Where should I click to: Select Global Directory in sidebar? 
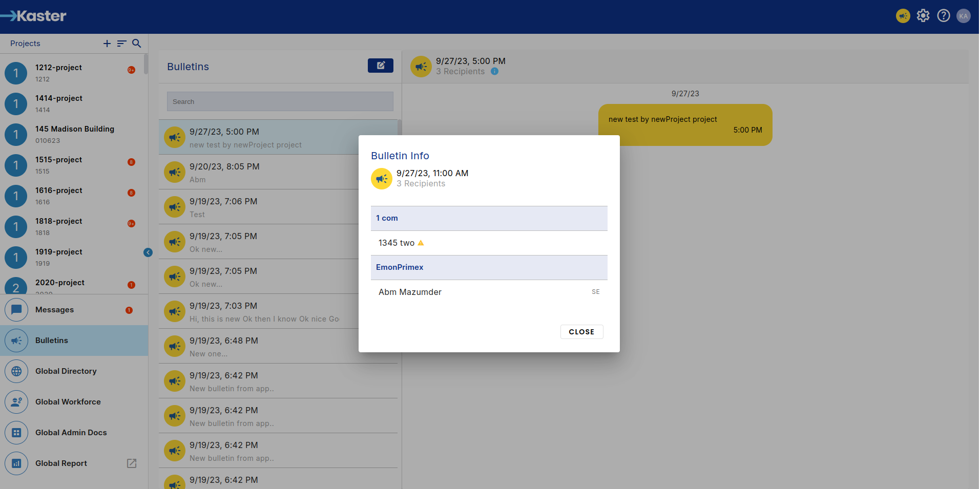pyautogui.click(x=66, y=371)
